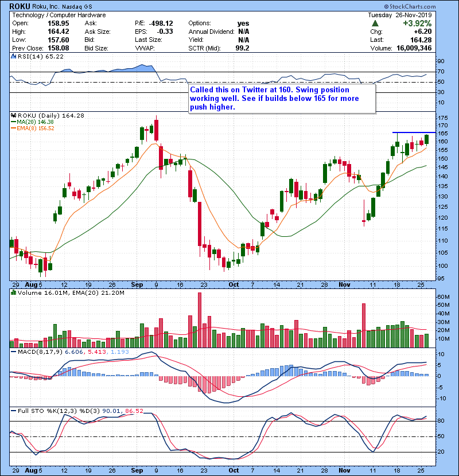Image resolution: width=459 pixels, height=476 pixels.
Task: Click the orange EMA(8) 156.52 legend entry
Action: pos(33,128)
